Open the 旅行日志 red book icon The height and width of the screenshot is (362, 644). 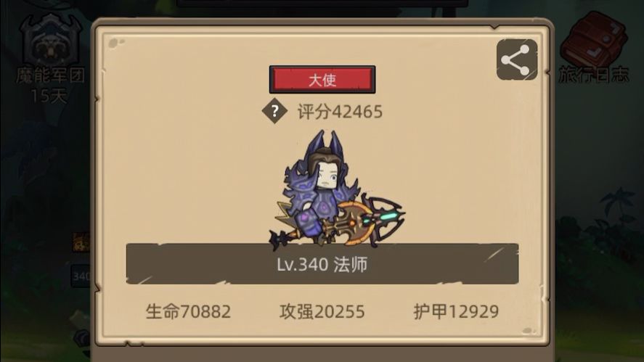[x=593, y=38]
